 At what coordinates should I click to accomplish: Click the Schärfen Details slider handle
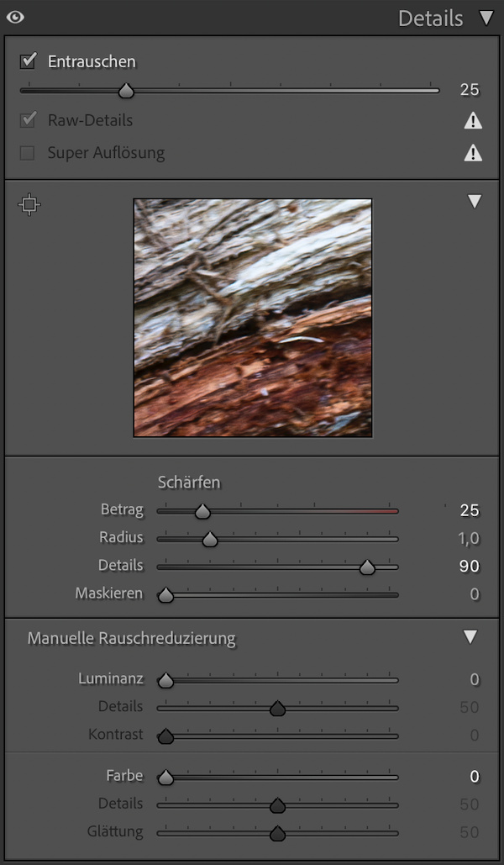[x=367, y=567]
